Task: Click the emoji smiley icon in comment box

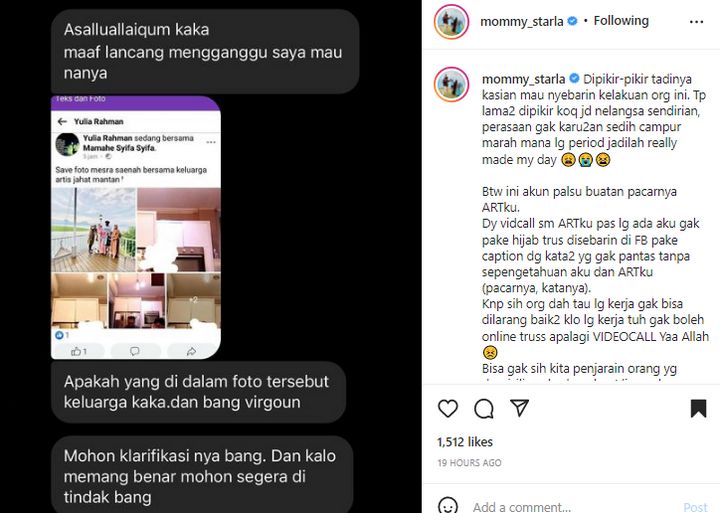Action: (x=448, y=505)
